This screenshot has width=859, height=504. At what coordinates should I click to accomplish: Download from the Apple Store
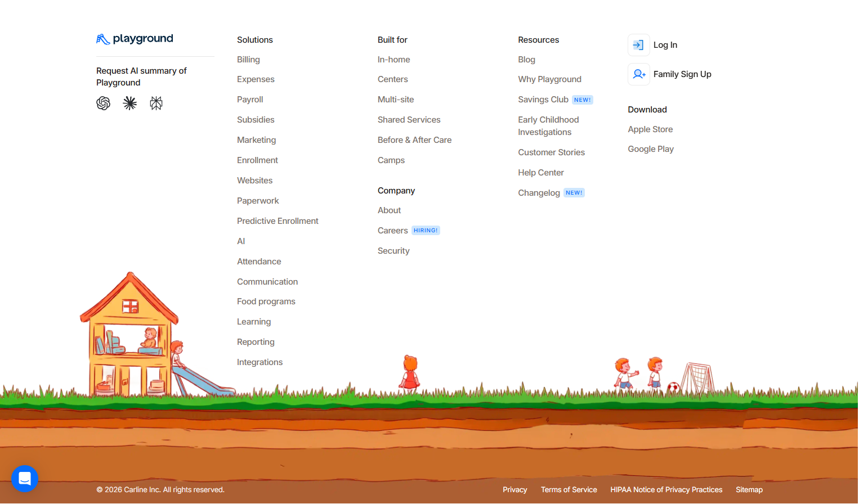650,129
